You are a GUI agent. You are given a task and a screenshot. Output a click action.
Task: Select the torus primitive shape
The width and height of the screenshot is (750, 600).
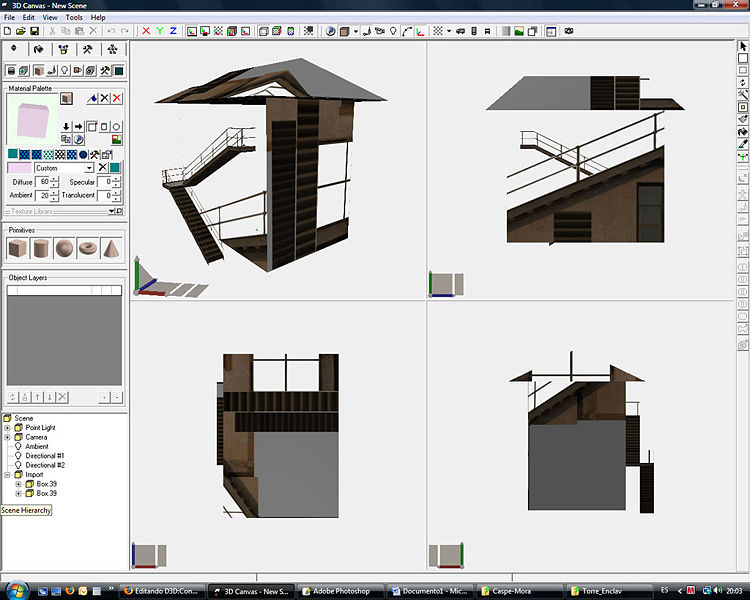coord(88,248)
